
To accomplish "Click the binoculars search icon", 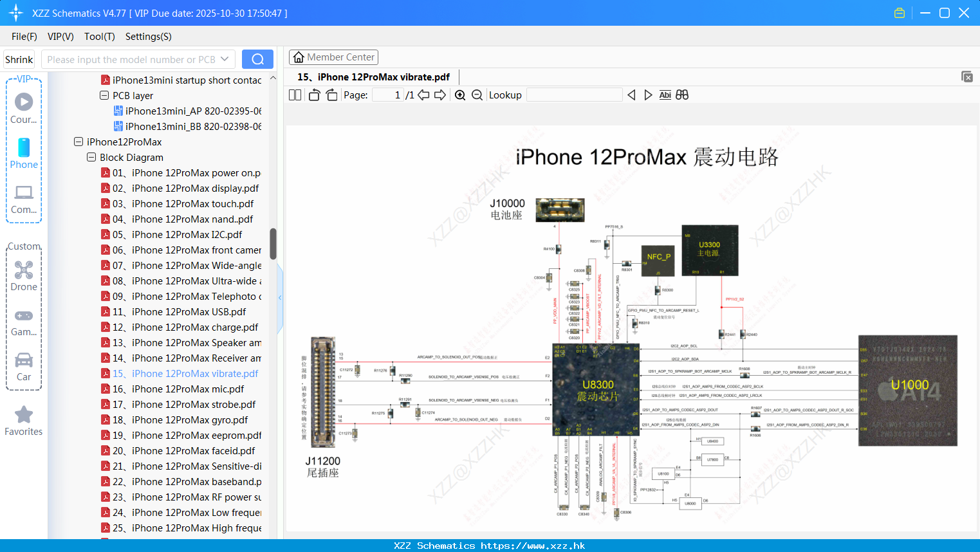I will [x=682, y=95].
